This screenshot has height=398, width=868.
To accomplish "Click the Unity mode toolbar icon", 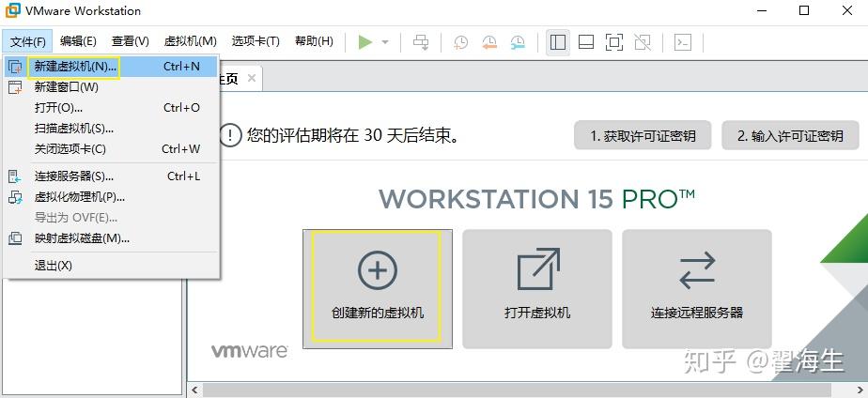I will [643, 42].
